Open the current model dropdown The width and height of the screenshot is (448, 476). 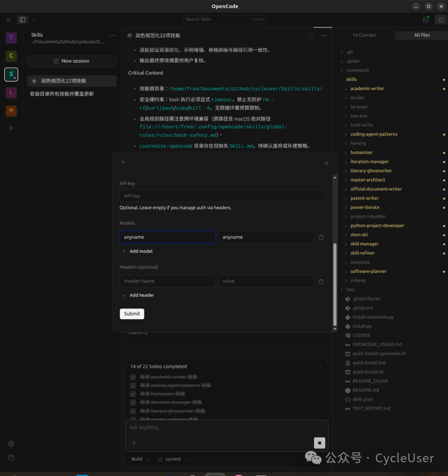[173, 459]
